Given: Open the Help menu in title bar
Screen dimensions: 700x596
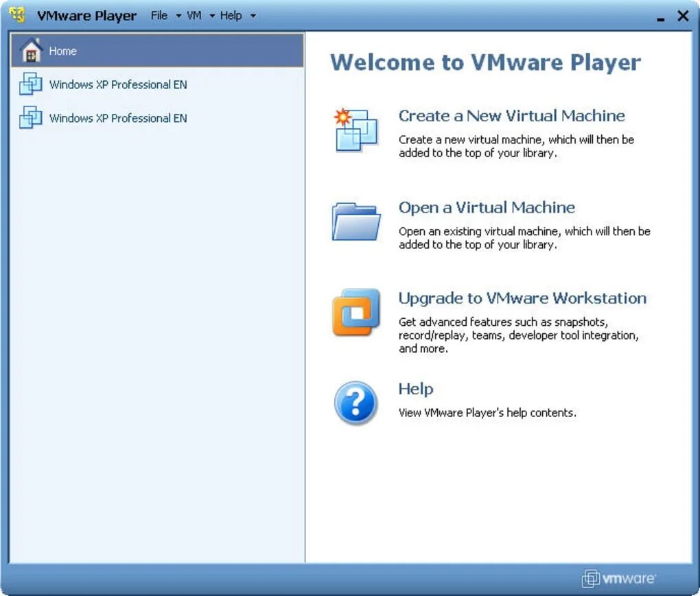Looking at the screenshot, I should (x=231, y=16).
